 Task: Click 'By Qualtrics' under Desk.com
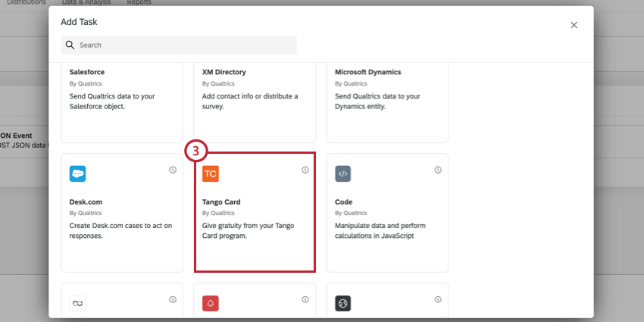click(x=86, y=213)
